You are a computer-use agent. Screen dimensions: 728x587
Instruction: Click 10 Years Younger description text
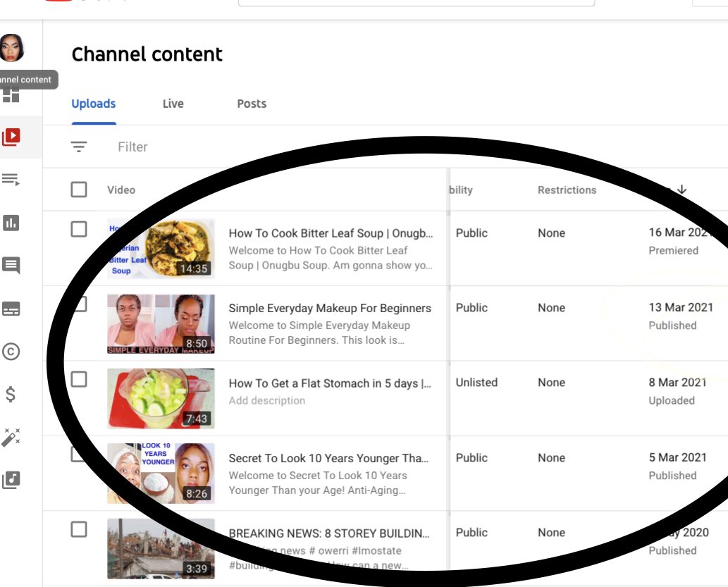pos(318,483)
